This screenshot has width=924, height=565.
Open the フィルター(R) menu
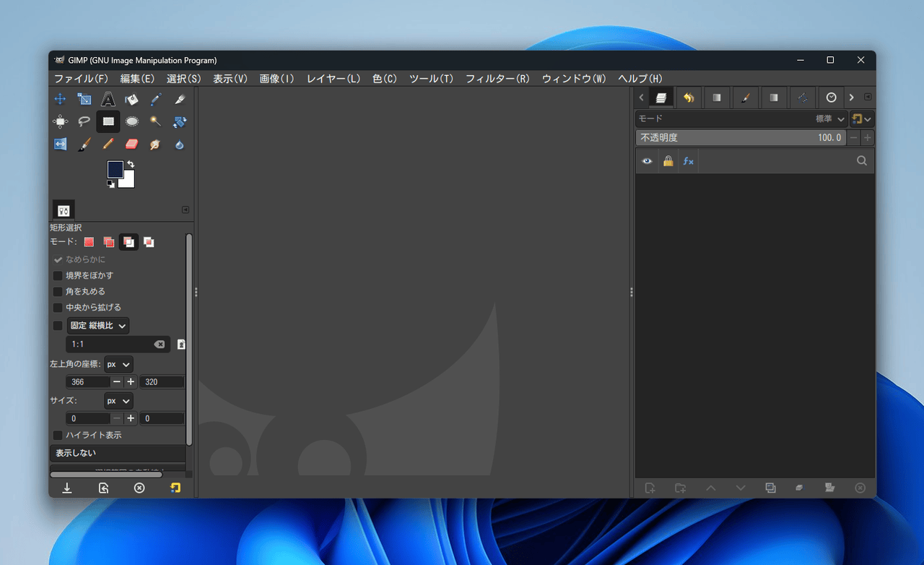coord(497,79)
